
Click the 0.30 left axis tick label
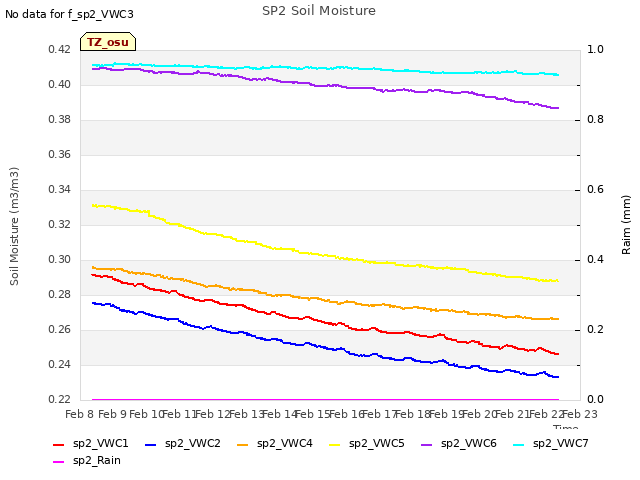pos(60,260)
